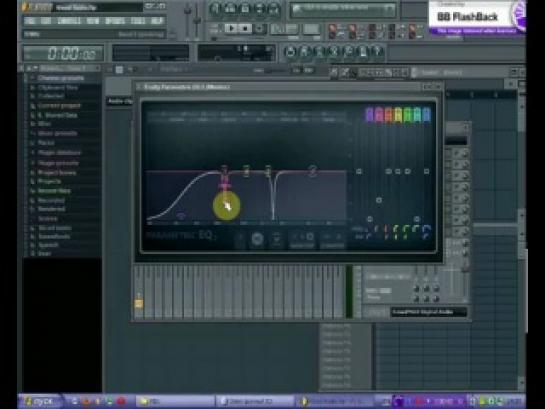Open Parametric EQ 2 window options menu arrow
Screen dimensions: 545x409
coord(139,87)
